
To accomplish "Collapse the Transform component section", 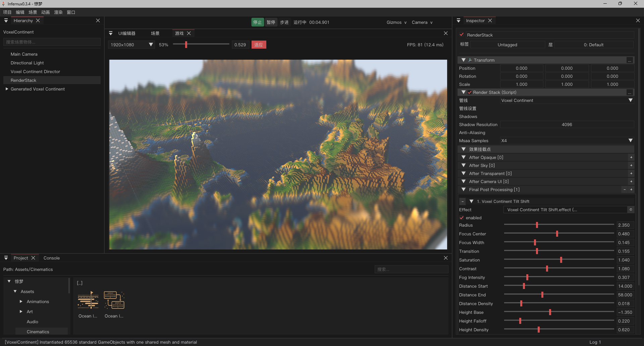I will click(x=464, y=60).
